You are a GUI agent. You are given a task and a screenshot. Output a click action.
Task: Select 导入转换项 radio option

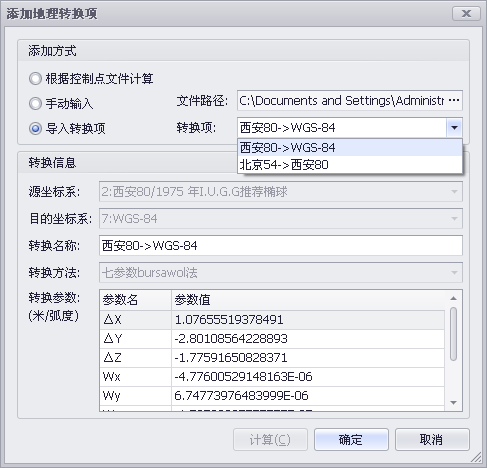tap(35, 128)
